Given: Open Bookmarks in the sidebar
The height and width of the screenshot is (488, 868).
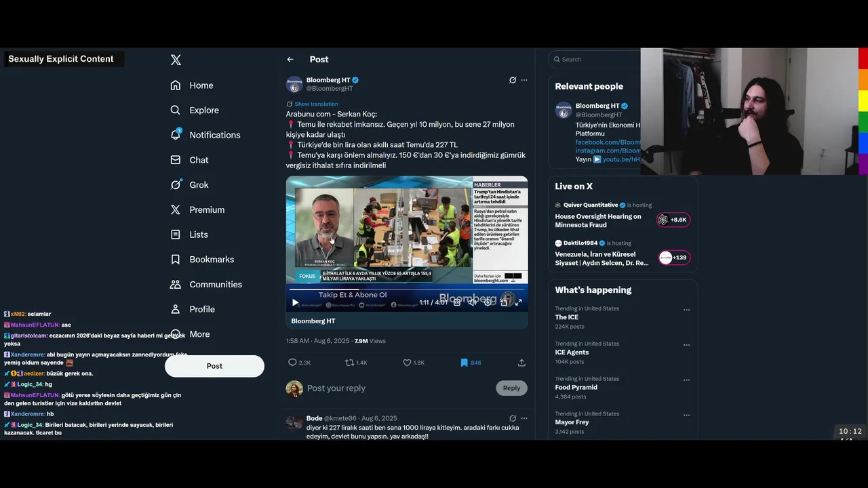Looking at the screenshot, I should (x=202, y=260).
